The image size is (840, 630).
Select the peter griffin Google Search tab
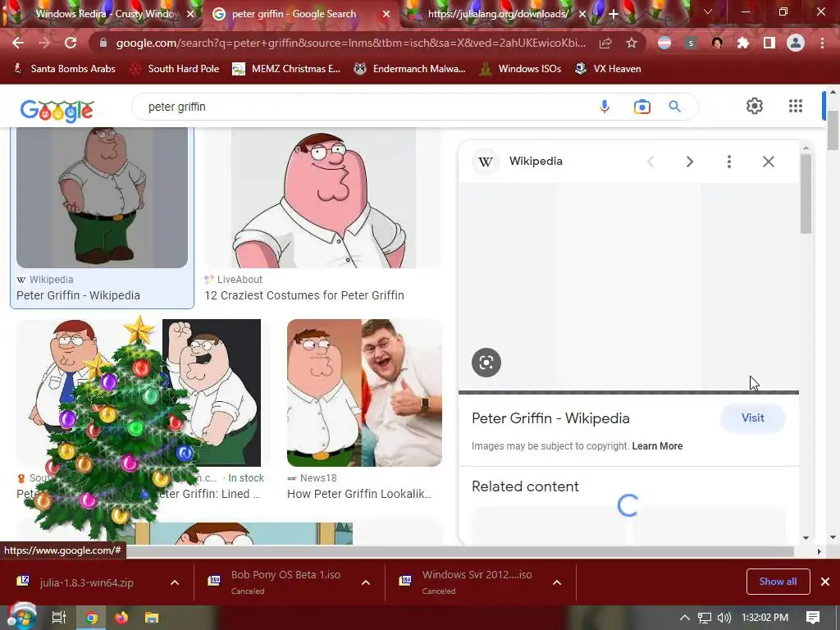[x=294, y=14]
